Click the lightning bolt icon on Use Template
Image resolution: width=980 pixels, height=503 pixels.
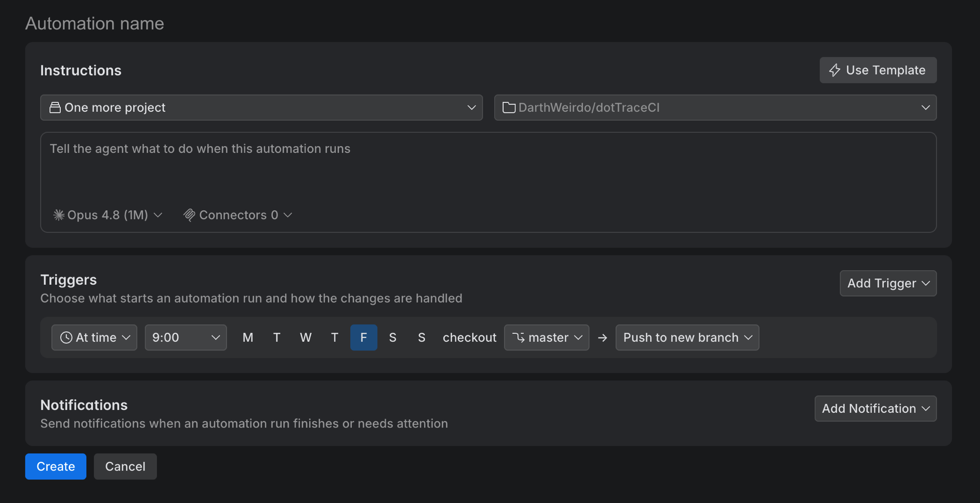[x=835, y=70]
